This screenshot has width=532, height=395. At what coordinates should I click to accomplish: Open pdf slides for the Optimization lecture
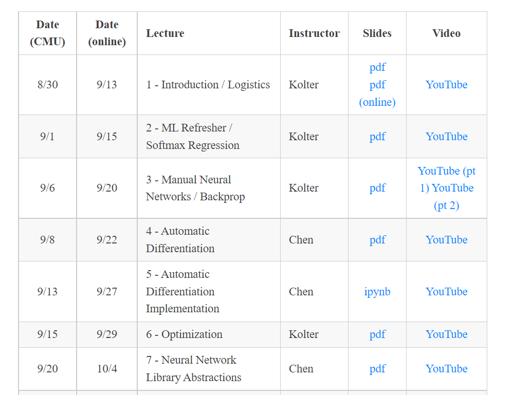point(377,334)
